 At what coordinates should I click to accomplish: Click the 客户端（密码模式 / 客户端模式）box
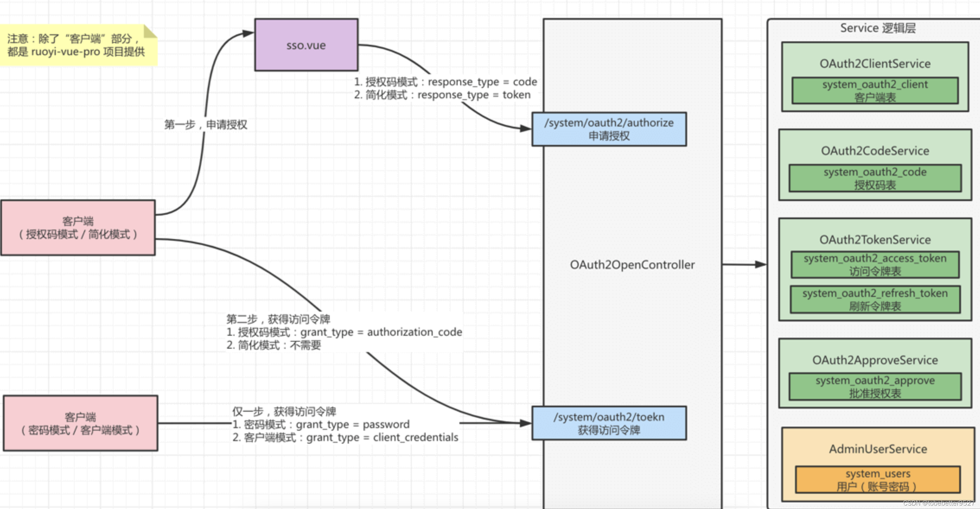tap(80, 423)
